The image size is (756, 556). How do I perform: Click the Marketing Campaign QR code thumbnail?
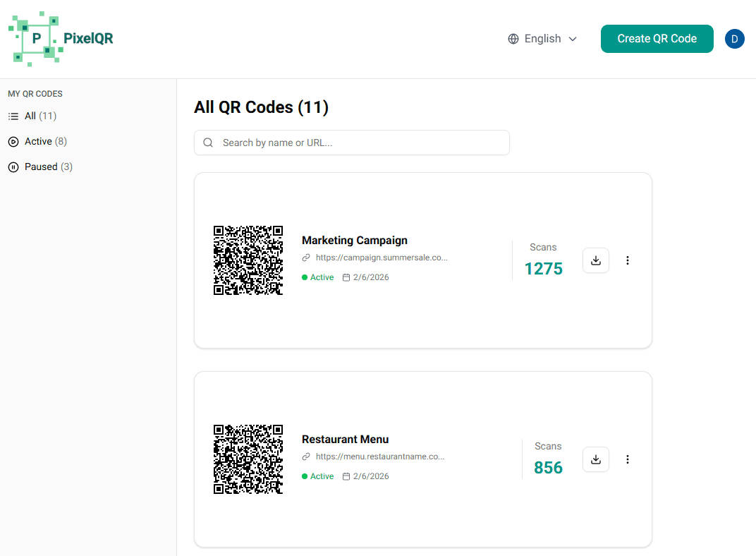click(248, 260)
